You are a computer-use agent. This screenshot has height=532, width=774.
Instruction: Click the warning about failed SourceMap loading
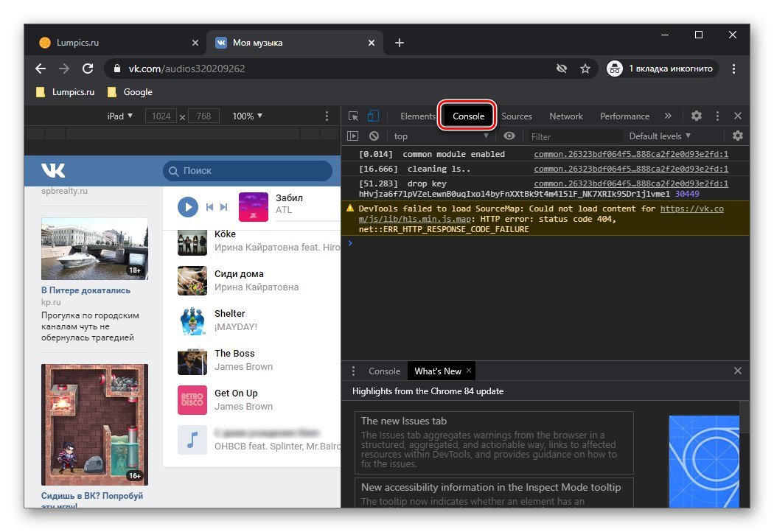pyautogui.click(x=516, y=218)
